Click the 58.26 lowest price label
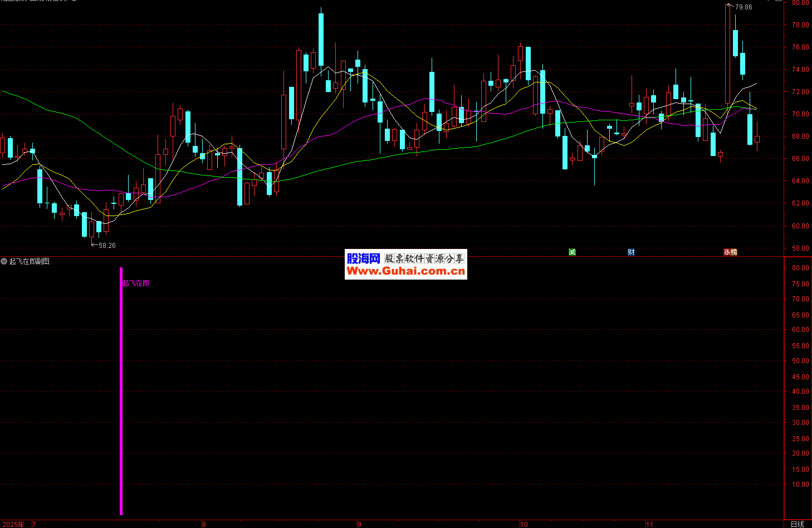 pyautogui.click(x=107, y=246)
